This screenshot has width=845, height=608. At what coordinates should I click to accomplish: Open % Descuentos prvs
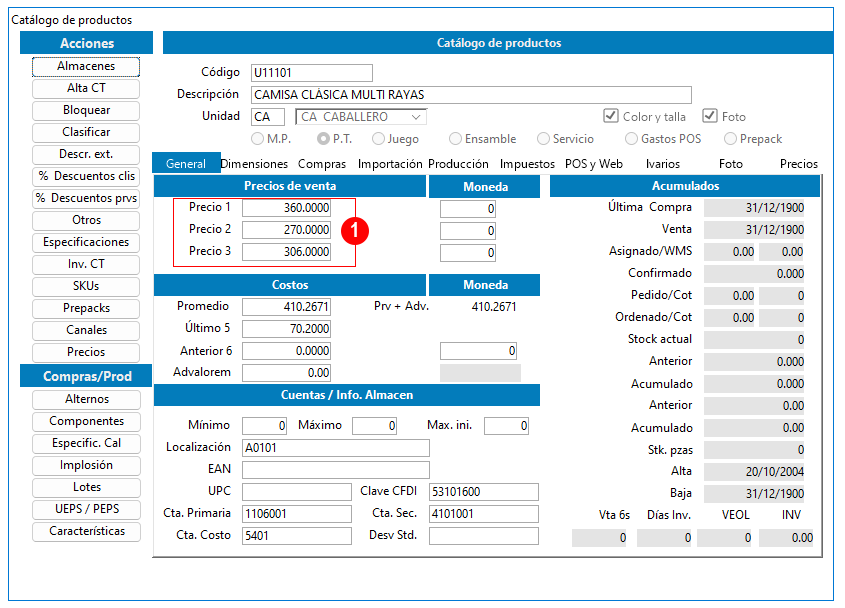click(x=86, y=198)
